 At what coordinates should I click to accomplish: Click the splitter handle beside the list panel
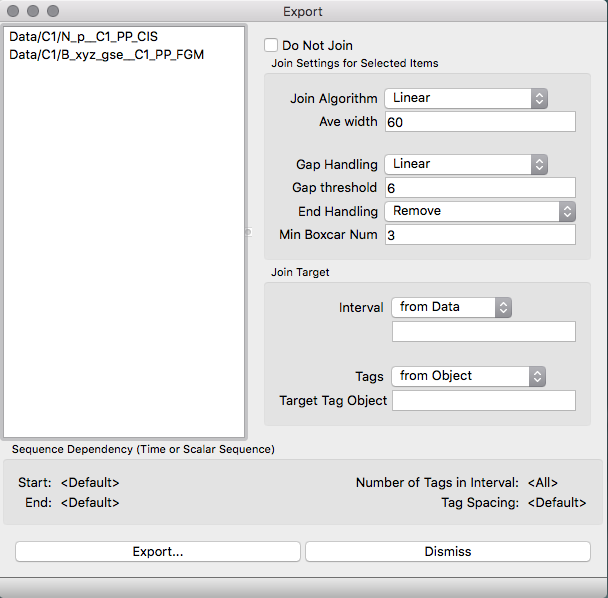tap(249, 232)
